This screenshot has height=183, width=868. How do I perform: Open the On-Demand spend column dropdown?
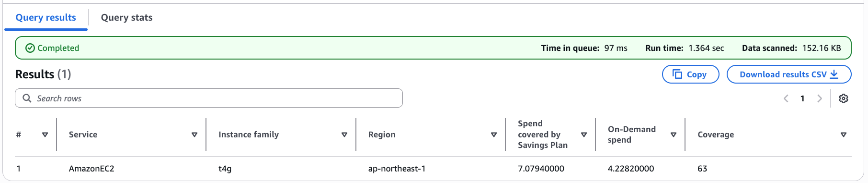click(x=674, y=135)
